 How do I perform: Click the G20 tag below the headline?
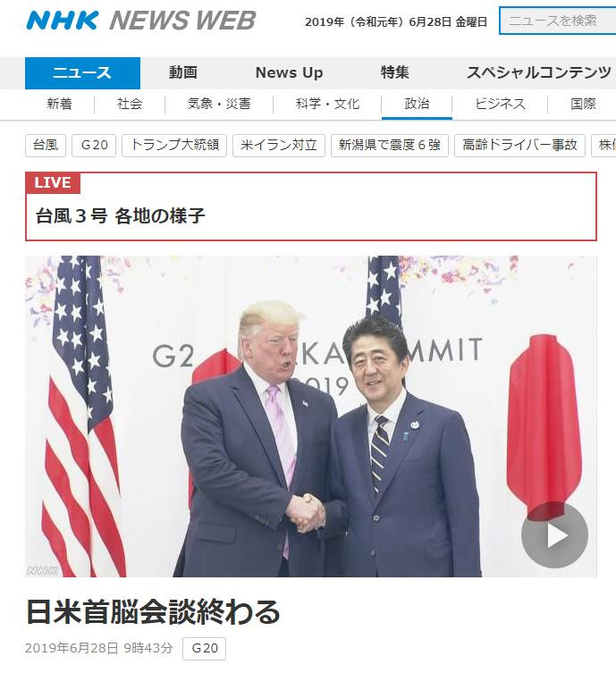pos(205,648)
